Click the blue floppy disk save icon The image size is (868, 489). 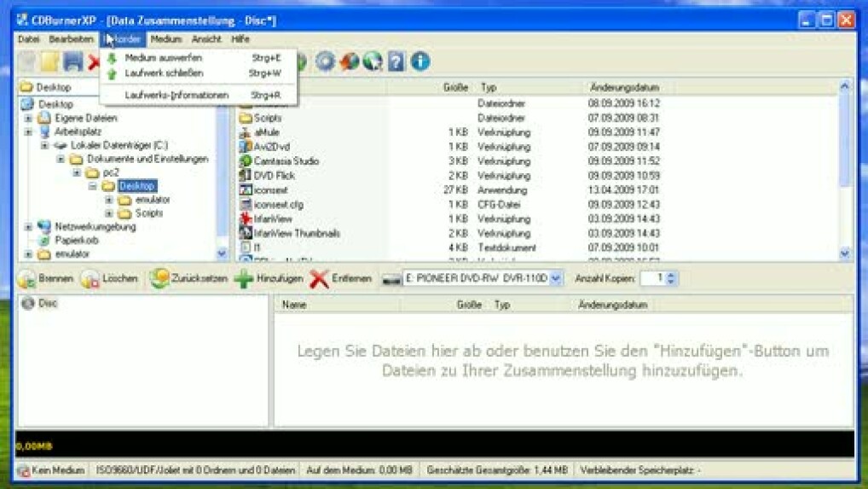coord(73,61)
